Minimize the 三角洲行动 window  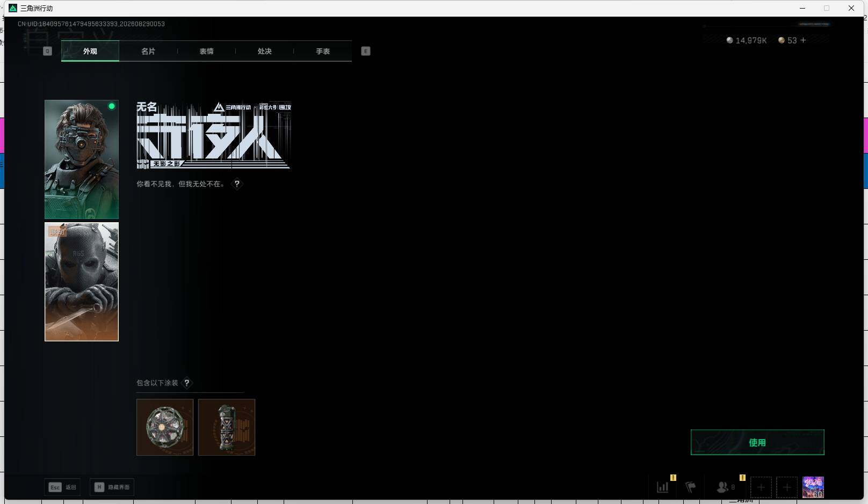click(x=802, y=8)
